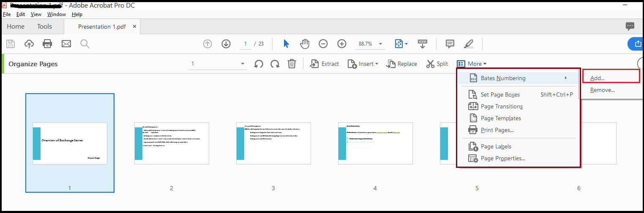
Task: Open the page range dropdown showing 1
Action: [x=218, y=64]
